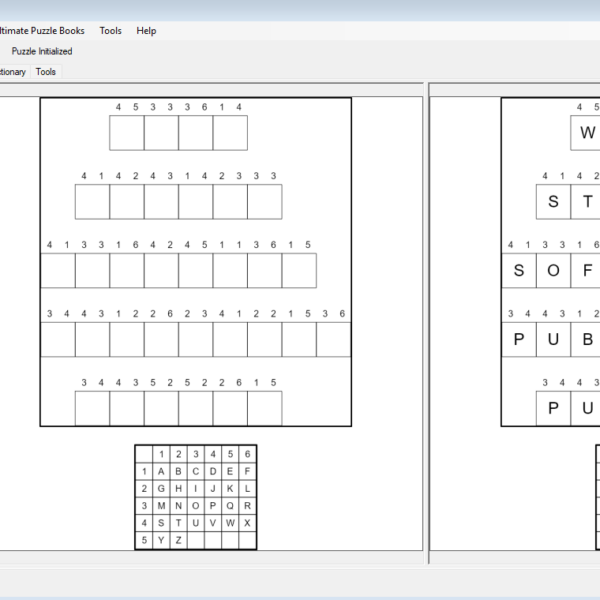The width and height of the screenshot is (600, 600).
Task: Switch to the Dictionary tab
Action: tap(12, 72)
